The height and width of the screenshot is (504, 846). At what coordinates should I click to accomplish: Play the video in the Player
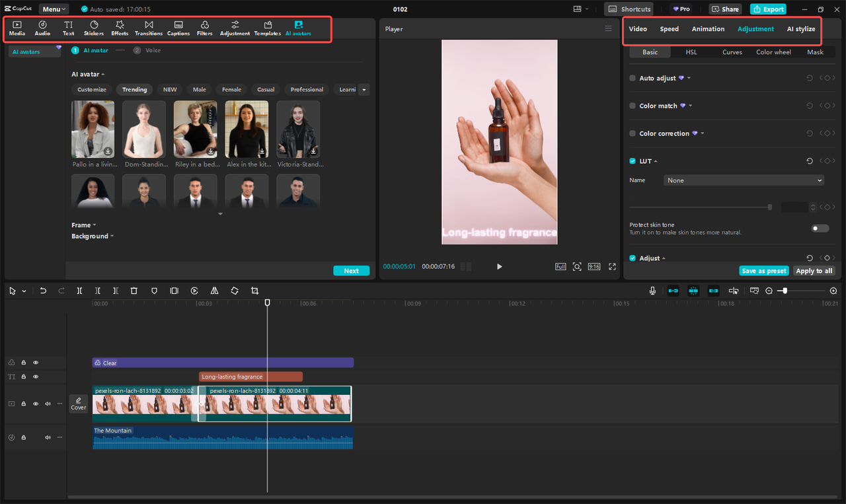(499, 267)
